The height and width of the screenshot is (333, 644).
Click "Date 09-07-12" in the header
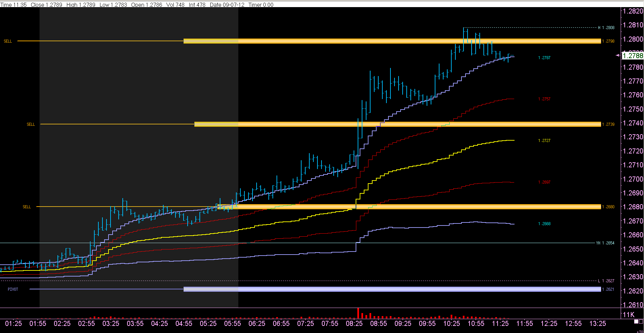[x=227, y=5]
